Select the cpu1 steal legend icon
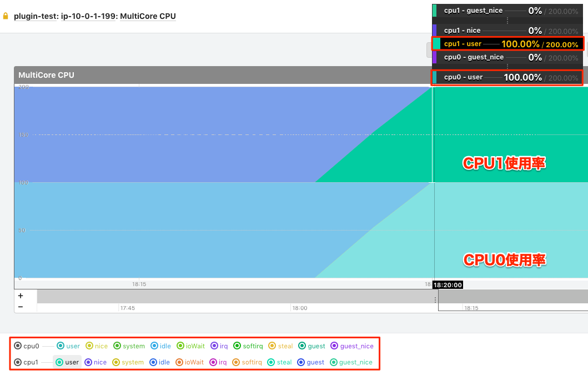 tap(269, 362)
